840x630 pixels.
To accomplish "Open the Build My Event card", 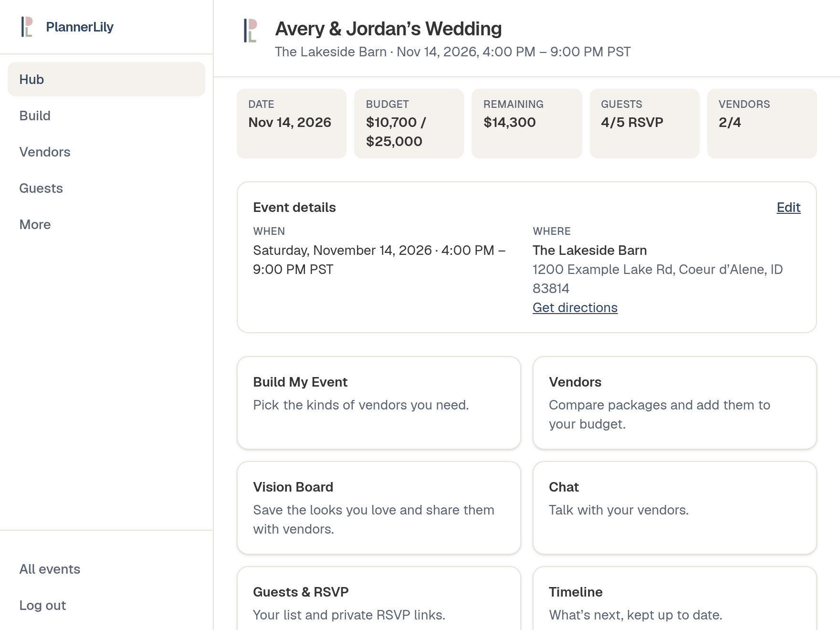I will tap(379, 403).
